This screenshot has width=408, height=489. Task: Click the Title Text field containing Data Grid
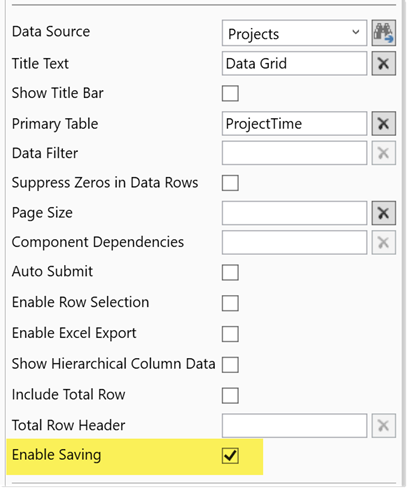tap(294, 63)
